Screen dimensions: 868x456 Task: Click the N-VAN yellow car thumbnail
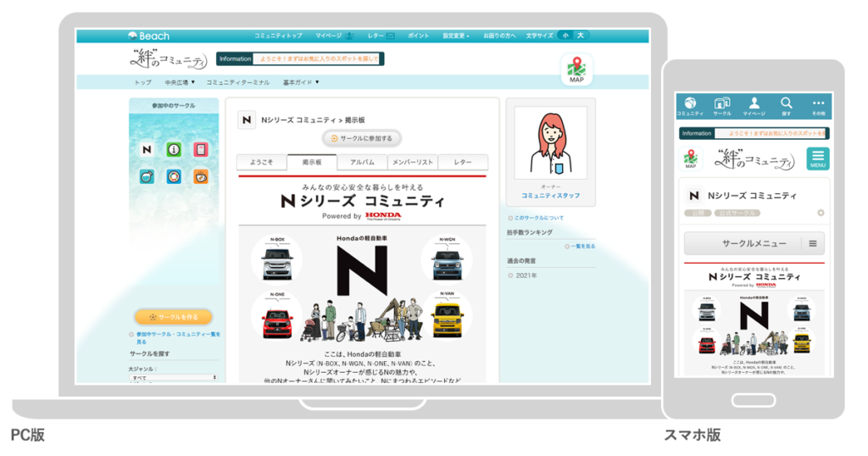coord(448,316)
